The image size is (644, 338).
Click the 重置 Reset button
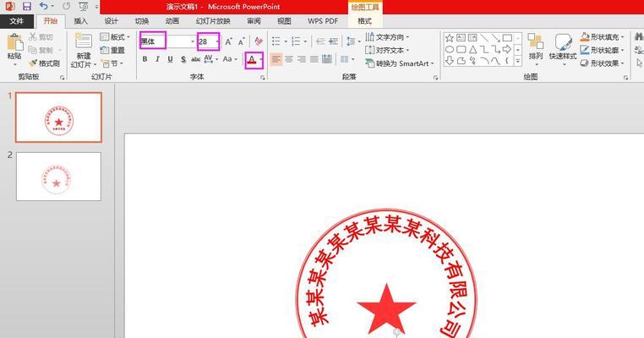pos(112,50)
